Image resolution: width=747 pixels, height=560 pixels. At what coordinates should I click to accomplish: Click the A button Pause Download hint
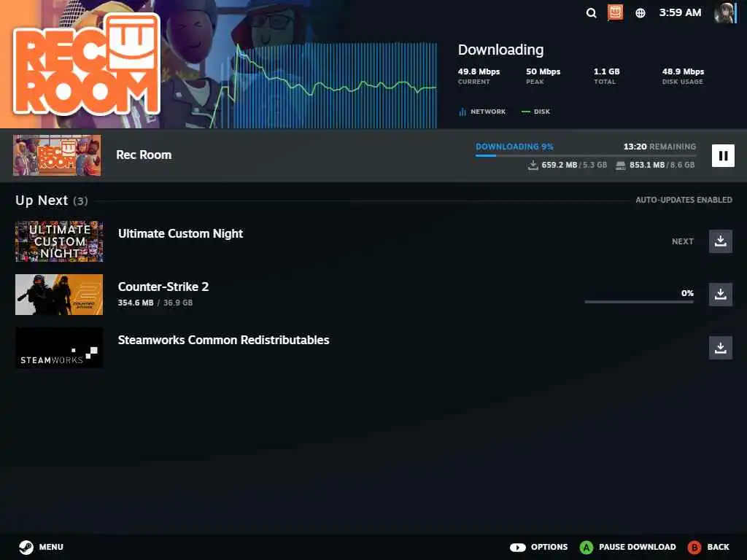(x=586, y=547)
